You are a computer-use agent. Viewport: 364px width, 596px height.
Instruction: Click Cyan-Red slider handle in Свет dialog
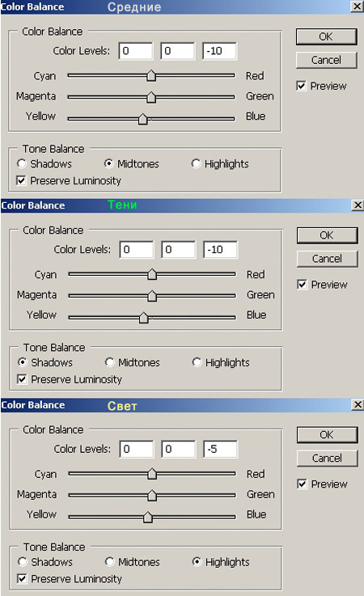(x=152, y=474)
